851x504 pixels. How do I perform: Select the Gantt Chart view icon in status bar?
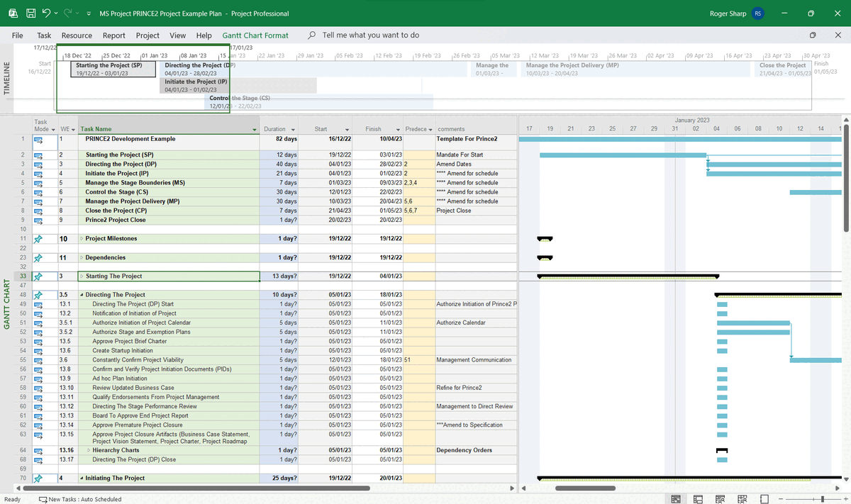click(x=676, y=498)
